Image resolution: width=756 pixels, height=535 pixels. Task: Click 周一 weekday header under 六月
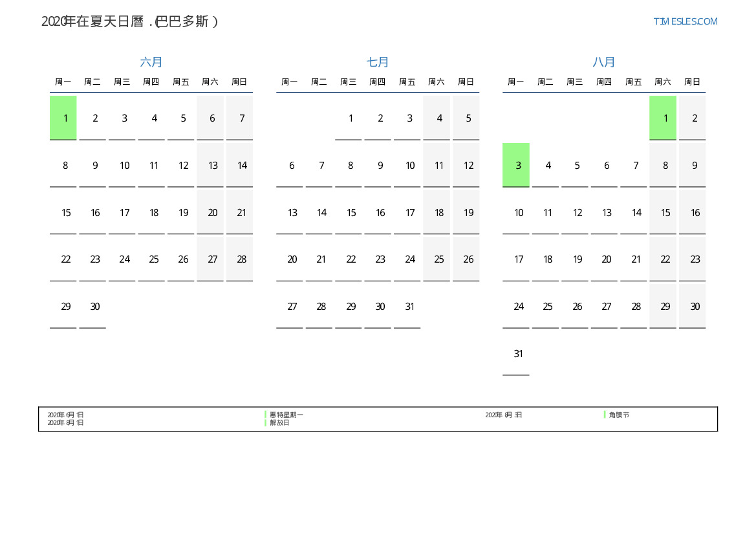[63, 82]
